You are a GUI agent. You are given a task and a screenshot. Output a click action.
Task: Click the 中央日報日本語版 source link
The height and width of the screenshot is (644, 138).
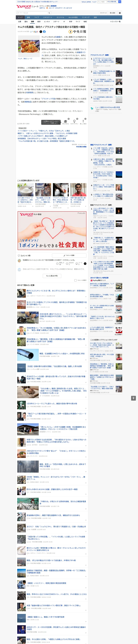point(81,147)
